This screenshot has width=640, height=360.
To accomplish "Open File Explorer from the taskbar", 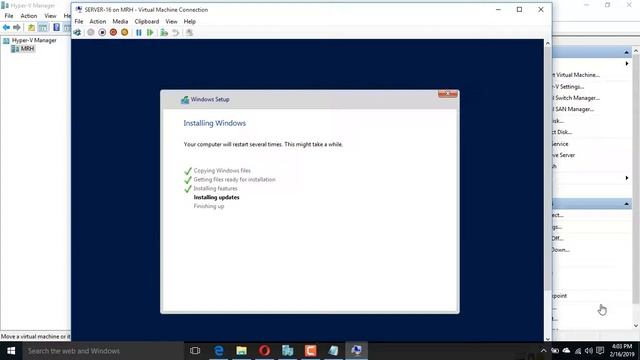I will coord(242,351).
